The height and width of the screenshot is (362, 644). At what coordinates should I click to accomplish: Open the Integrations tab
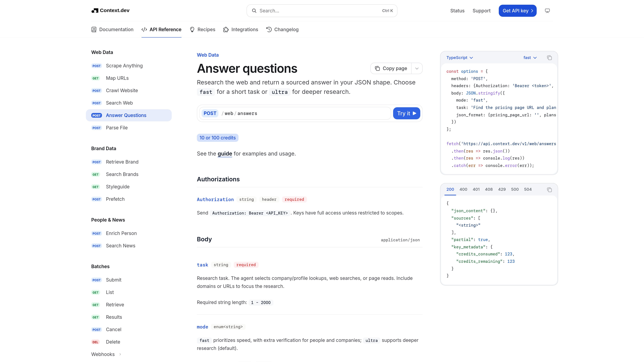point(240,29)
